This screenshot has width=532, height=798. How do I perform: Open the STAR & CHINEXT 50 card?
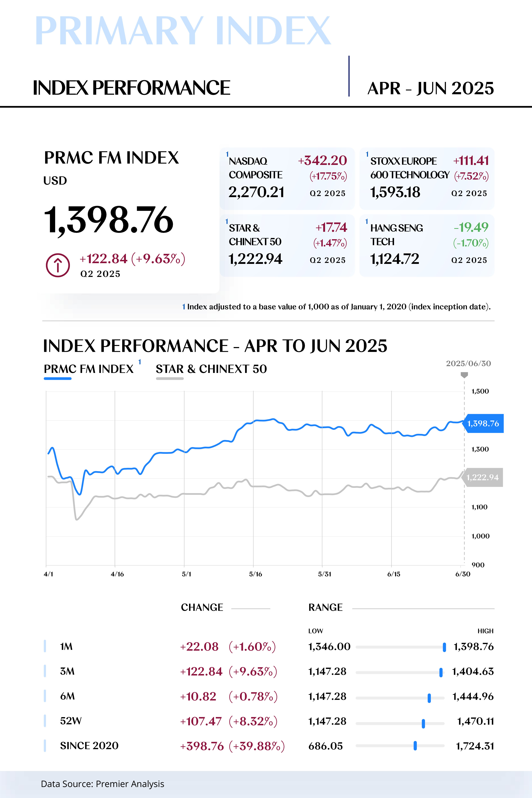click(287, 245)
